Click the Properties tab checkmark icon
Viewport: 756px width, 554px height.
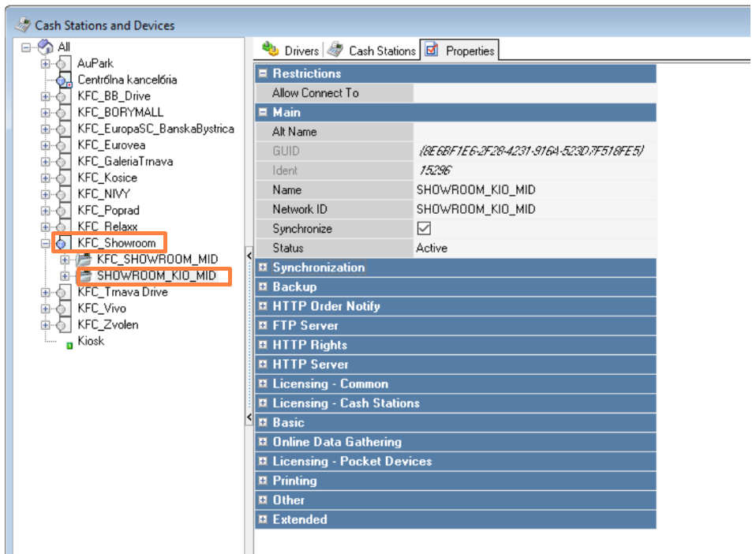click(x=432, y=49)
